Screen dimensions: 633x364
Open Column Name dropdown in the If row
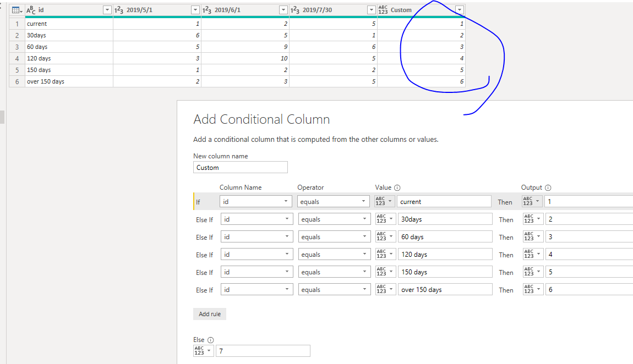click(x=256, y=202)
